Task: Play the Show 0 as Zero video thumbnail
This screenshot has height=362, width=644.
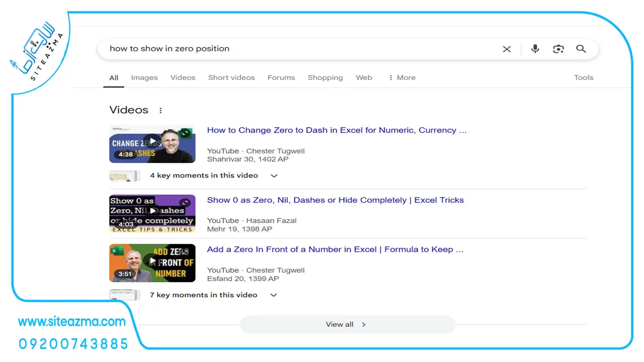Action: [152, 213]
